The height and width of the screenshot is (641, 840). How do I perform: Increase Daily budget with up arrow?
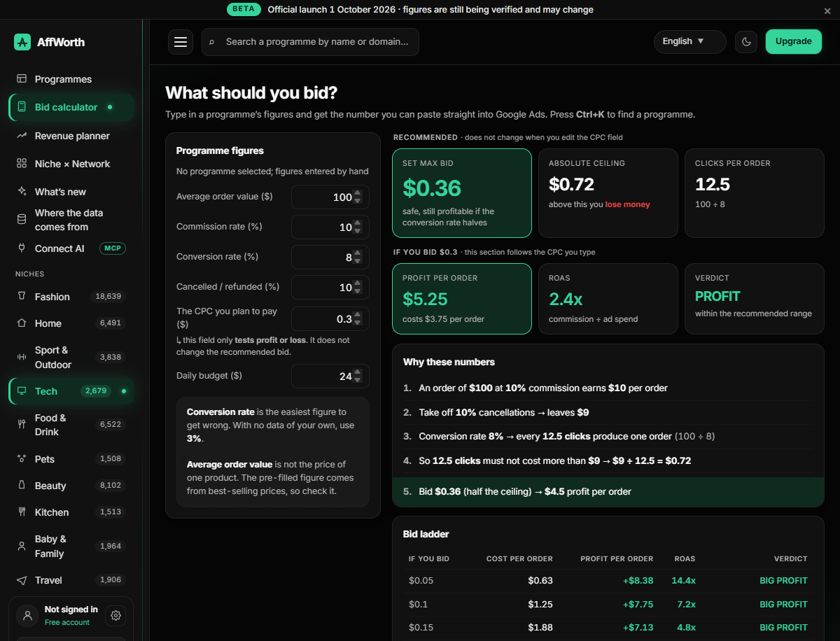coord(358,372)
